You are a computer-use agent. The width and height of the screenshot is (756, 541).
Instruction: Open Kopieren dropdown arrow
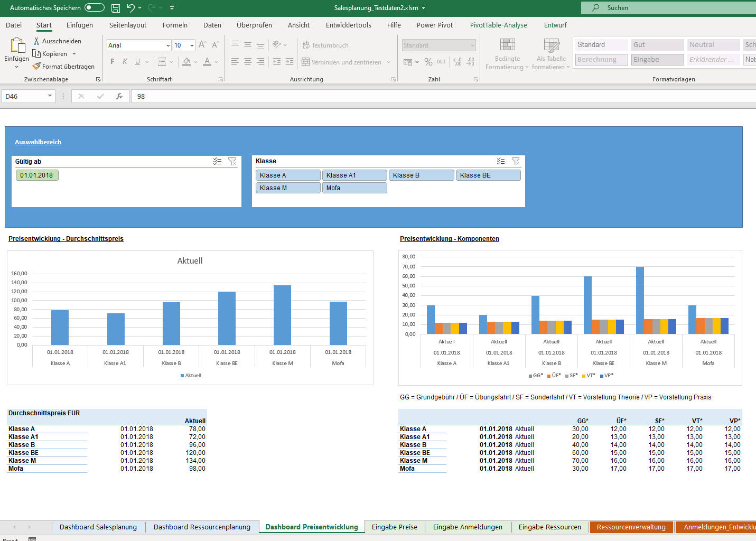tap(74, 54)
